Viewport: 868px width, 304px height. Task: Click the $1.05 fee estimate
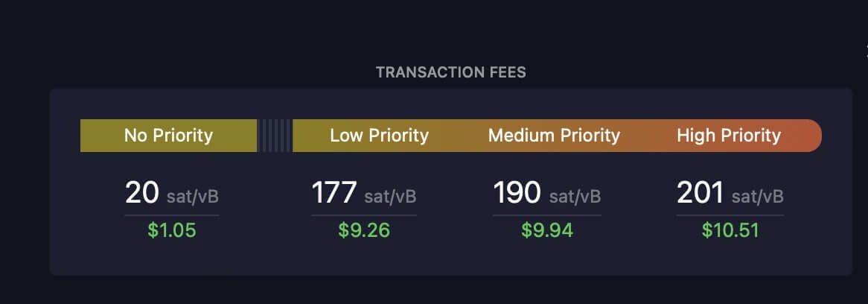point(172,230)
